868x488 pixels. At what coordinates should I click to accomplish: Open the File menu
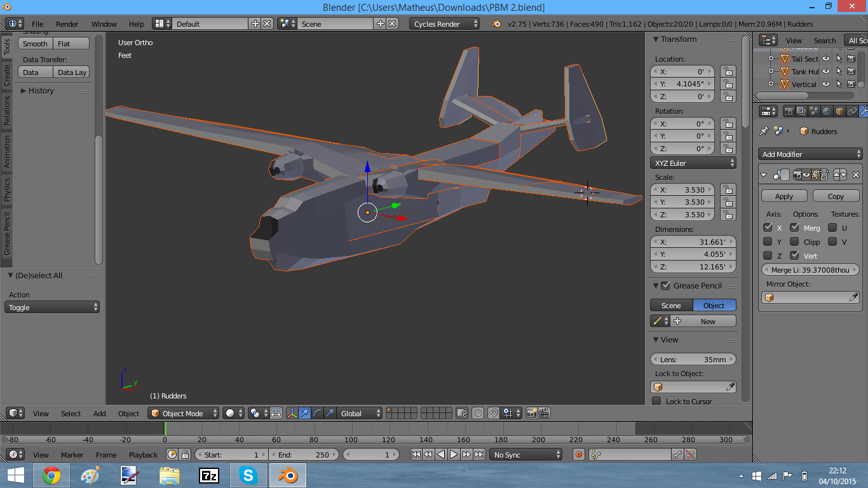tap(37, 24)
